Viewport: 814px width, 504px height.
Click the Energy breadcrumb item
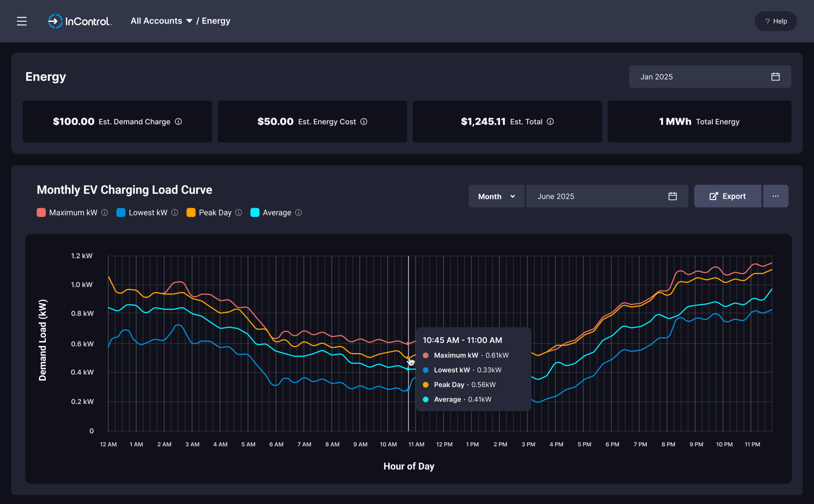tap(216, 21)
